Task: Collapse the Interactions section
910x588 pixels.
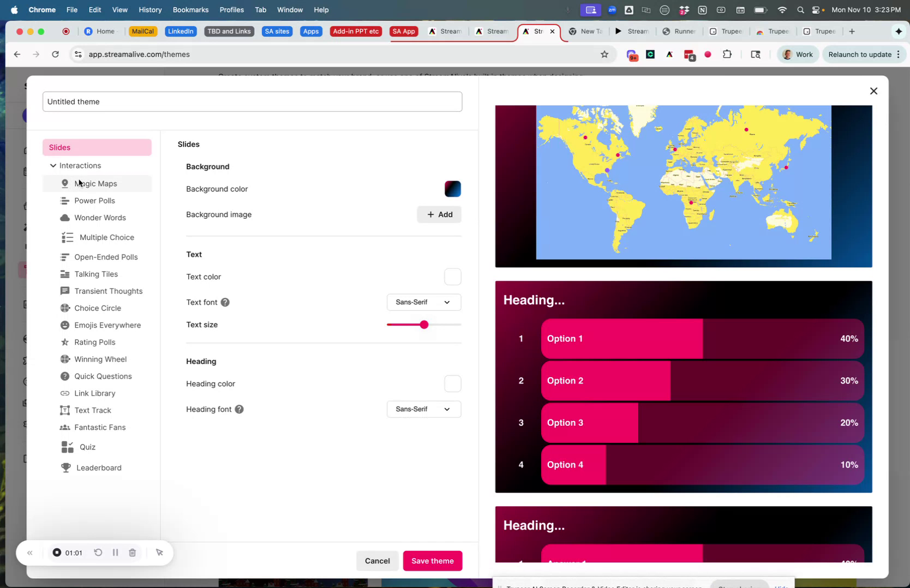Action: click(x=53, y=165)
